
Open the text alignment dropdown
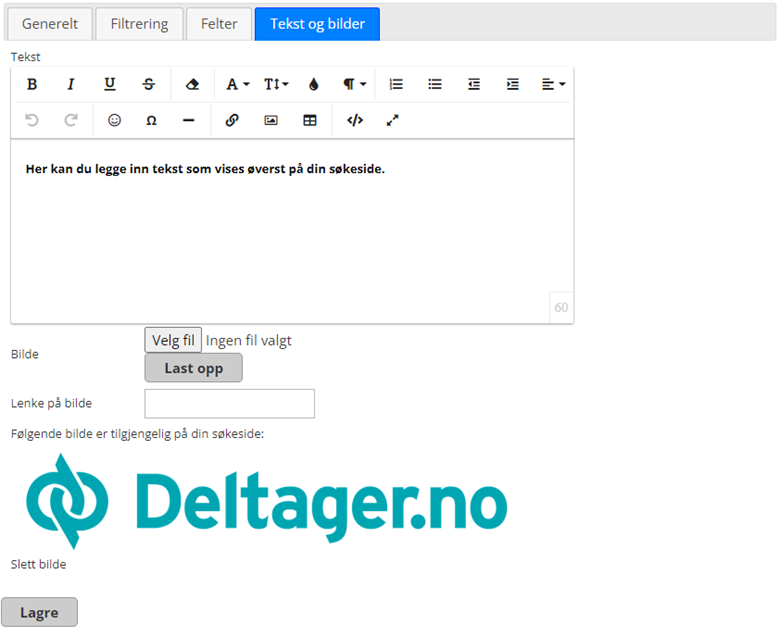[x=553, y=84]
